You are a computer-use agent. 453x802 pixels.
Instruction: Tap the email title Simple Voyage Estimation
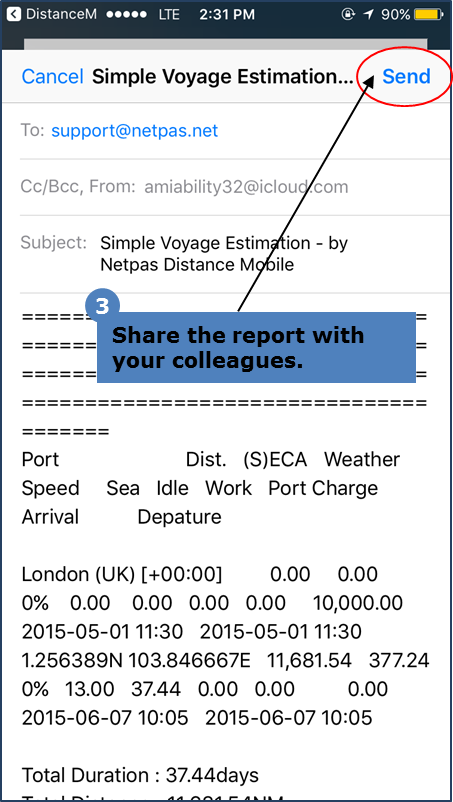click(223, 77)
